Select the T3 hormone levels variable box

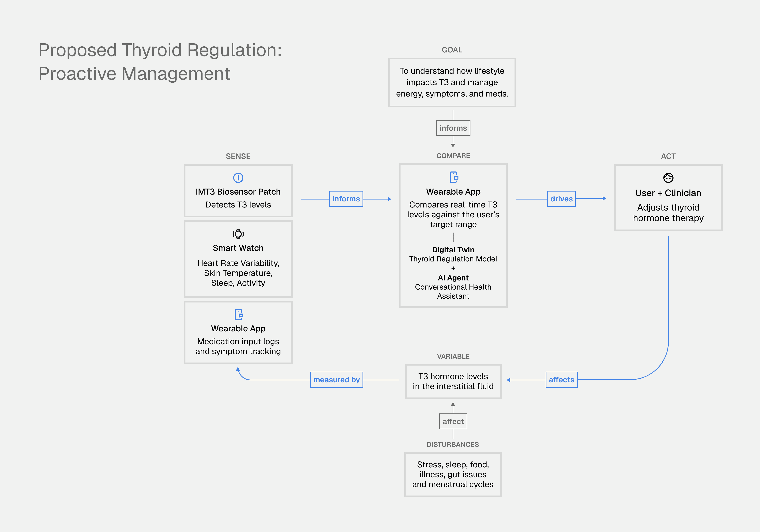tap(453, 381)
